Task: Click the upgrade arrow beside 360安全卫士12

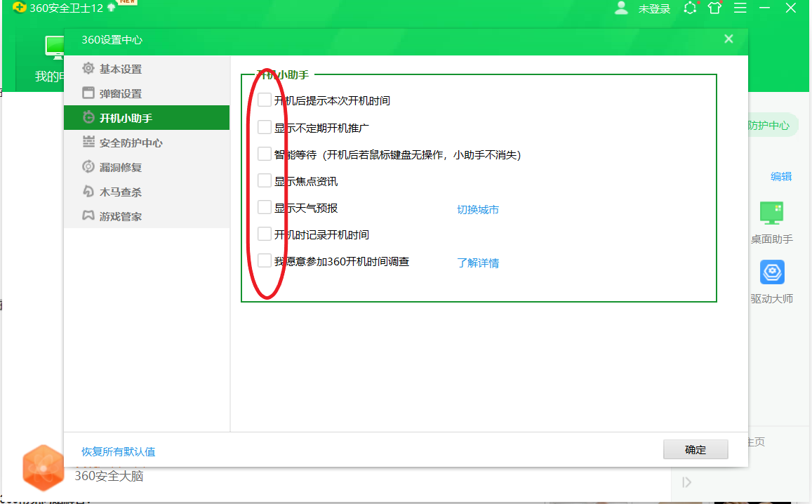Action: 111,8
